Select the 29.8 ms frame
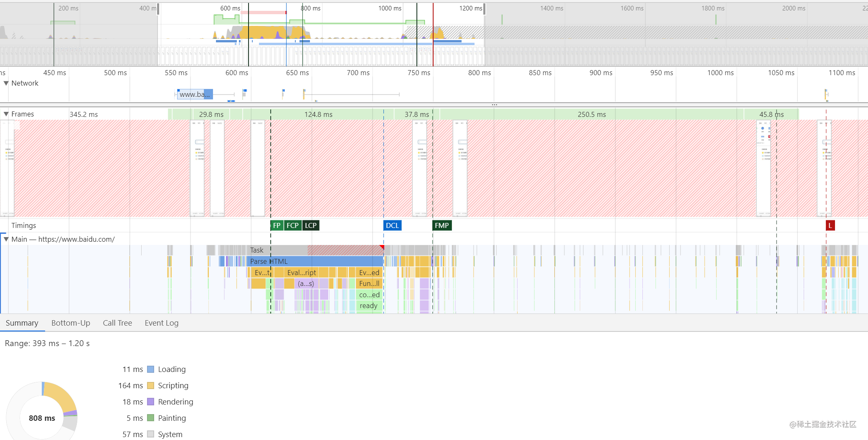The height and width of the screenshot is (440, 868). click(211, 114)
